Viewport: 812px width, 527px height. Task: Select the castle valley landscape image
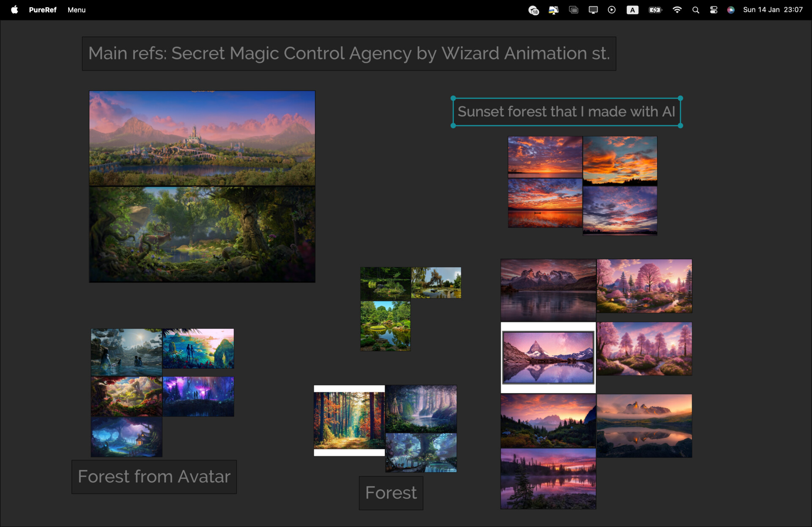pyautogui.click(x=202, y=138)
